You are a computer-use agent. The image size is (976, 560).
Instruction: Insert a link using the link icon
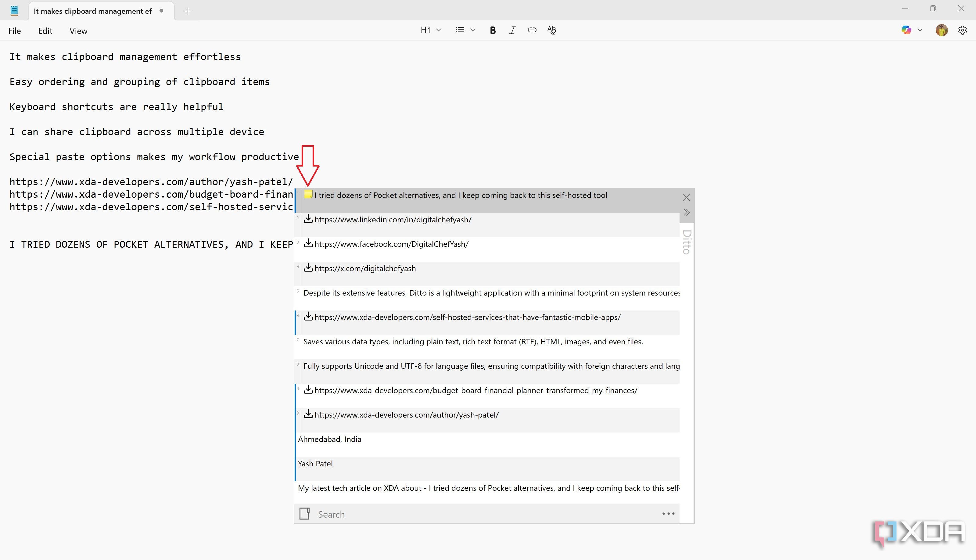pos(532,30)
